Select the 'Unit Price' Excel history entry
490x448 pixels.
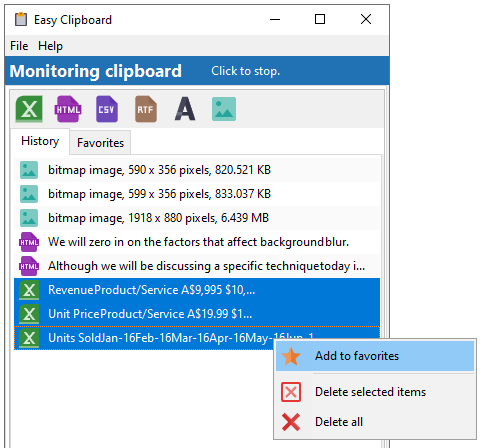pyautogui.click(x=197, y=314)
